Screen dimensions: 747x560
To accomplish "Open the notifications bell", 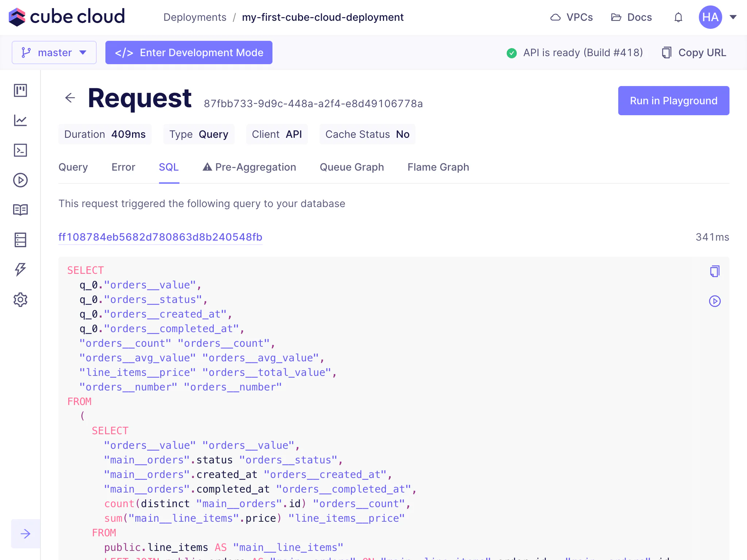I will pyautogui.click(x=678, y=17).
